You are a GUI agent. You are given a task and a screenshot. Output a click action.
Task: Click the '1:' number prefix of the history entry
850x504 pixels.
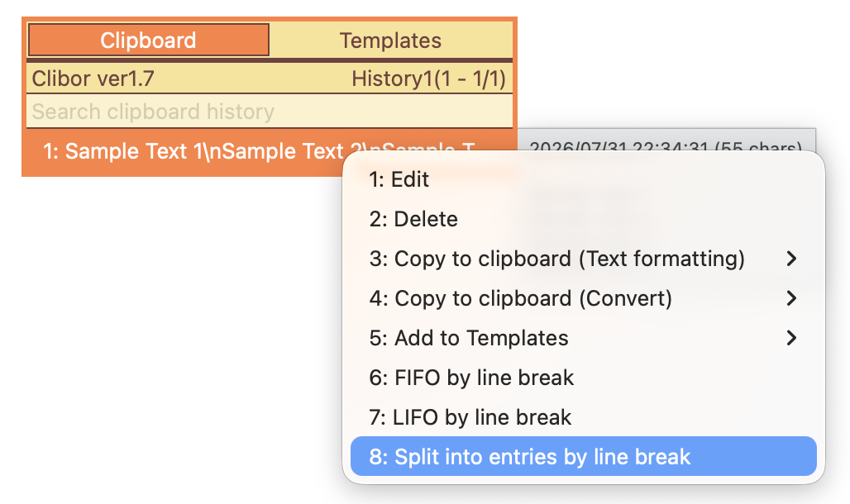pos(51,151)
